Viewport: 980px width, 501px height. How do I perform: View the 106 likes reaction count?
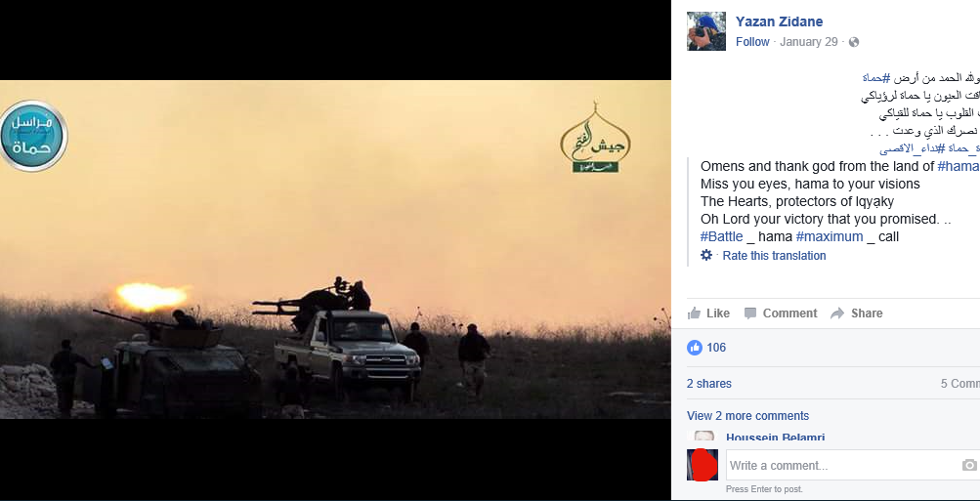click(706, 348)
